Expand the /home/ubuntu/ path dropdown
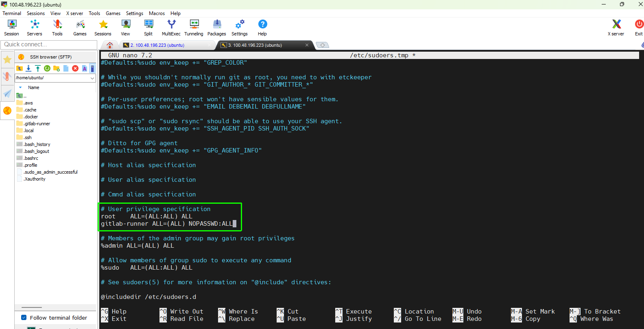This screenshot has width=644, height=329. click(92, 78)
